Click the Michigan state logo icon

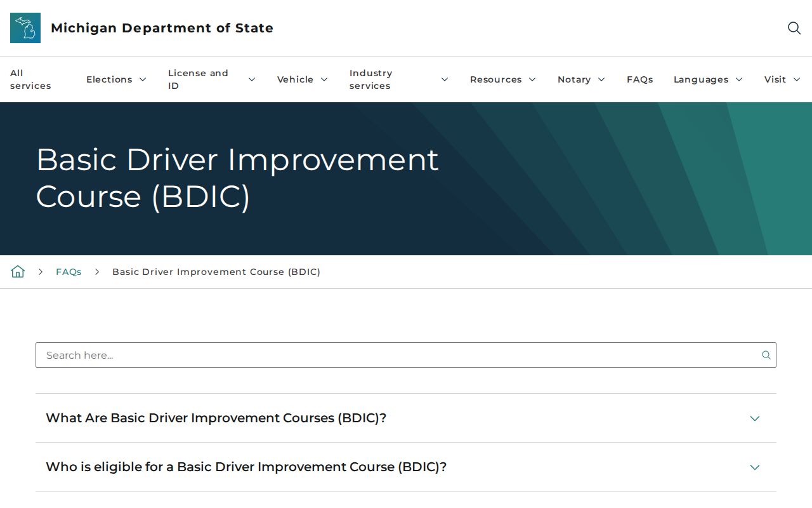[25, 28]
